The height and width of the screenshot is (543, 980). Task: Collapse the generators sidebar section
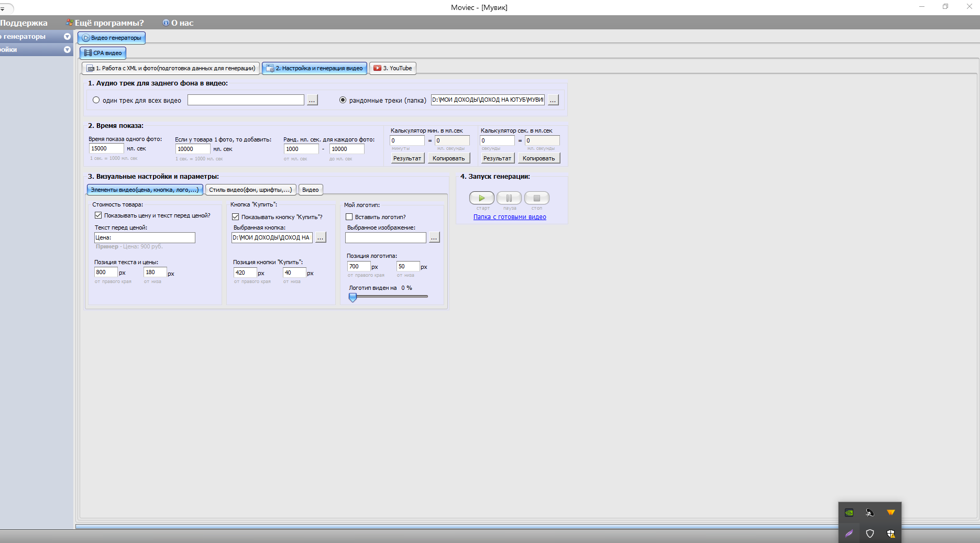[67, 37]
